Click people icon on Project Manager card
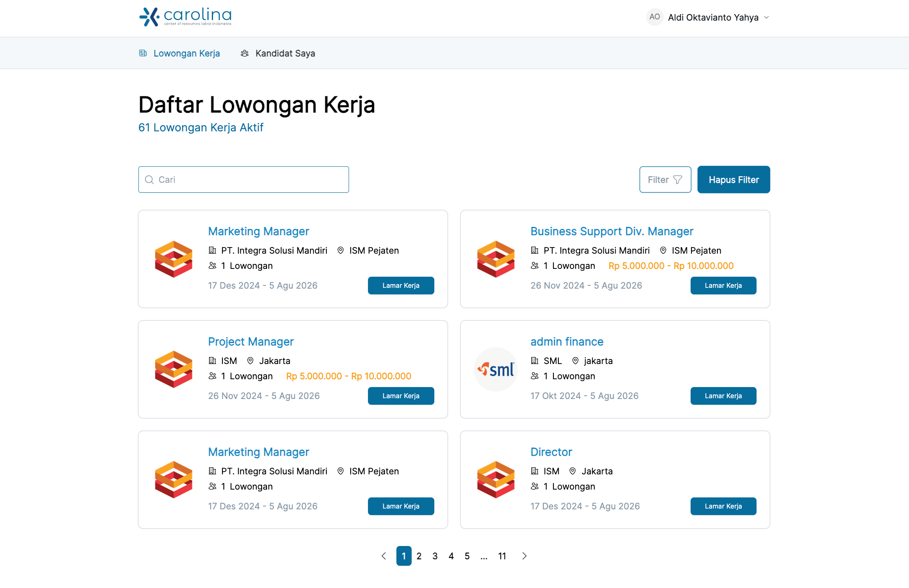909x588 pixels. pyautogui.click(x=213, y=376)
